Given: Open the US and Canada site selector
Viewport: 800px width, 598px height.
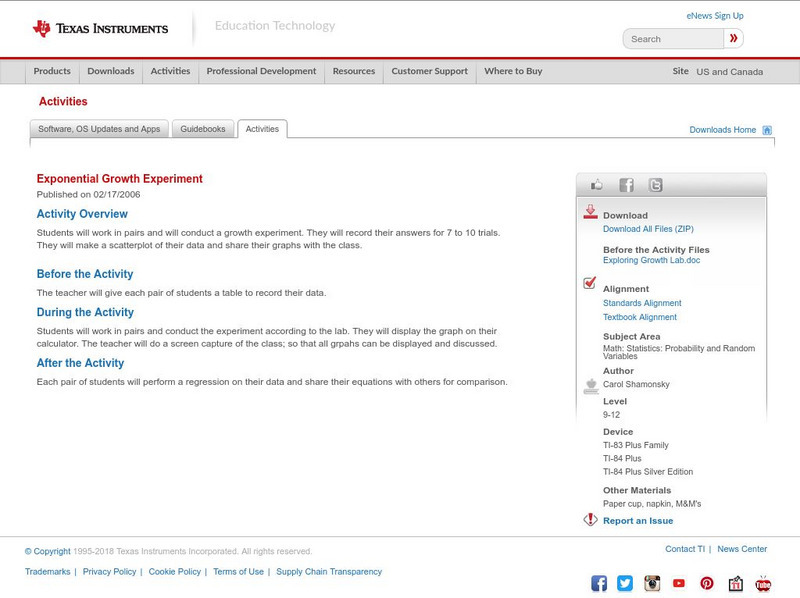Looking at the screenshot, I should pyautogui.click(x=730, y=72).
